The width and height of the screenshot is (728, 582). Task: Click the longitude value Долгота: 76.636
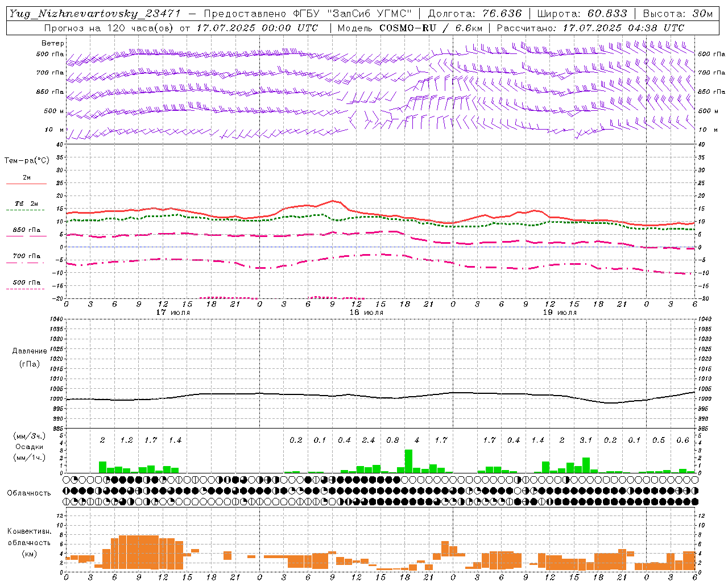pyautogui.click(x=474, y=14)
